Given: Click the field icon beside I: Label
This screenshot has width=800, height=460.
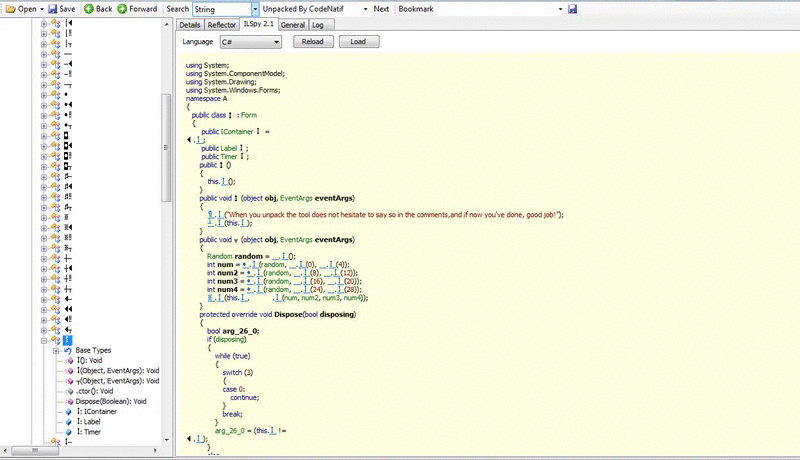Looking at the screenshot, I should click(x=68, y=422).
